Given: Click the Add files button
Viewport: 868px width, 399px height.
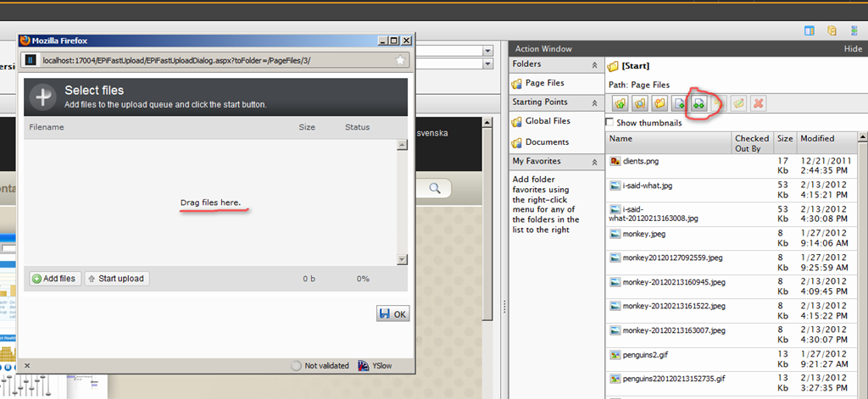Looking at the screenshot, I should [x=53, y=279].
